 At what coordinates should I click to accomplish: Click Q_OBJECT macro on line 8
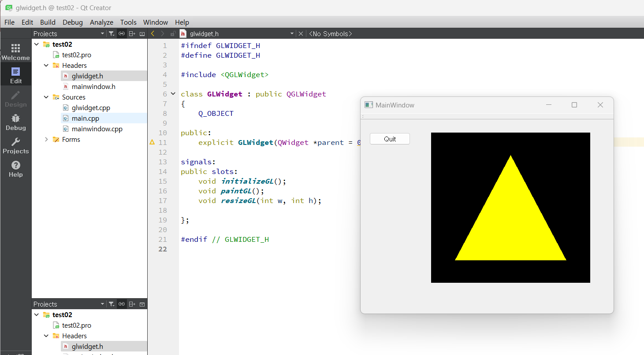(216, 113)
